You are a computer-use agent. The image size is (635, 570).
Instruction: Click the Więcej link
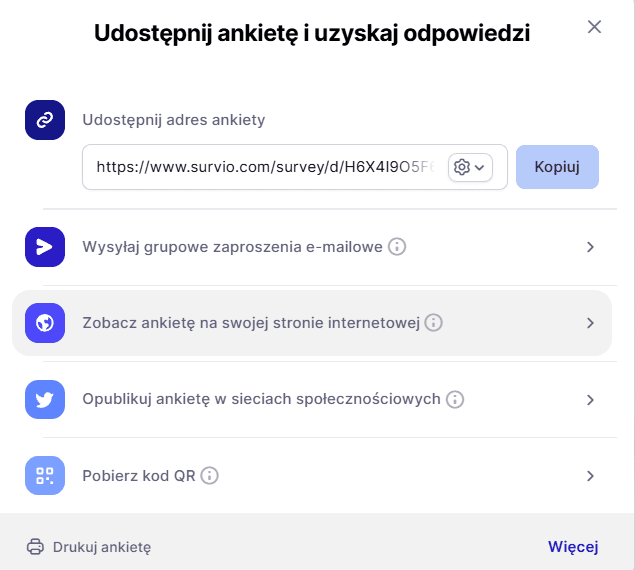click(573, 547)
